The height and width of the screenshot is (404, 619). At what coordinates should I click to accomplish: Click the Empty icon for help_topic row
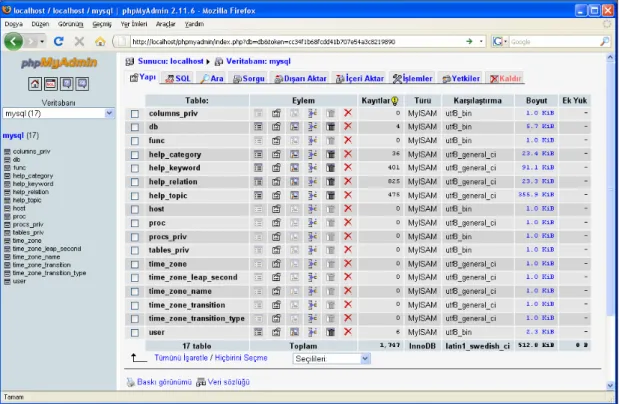click(x=330, y=195)
